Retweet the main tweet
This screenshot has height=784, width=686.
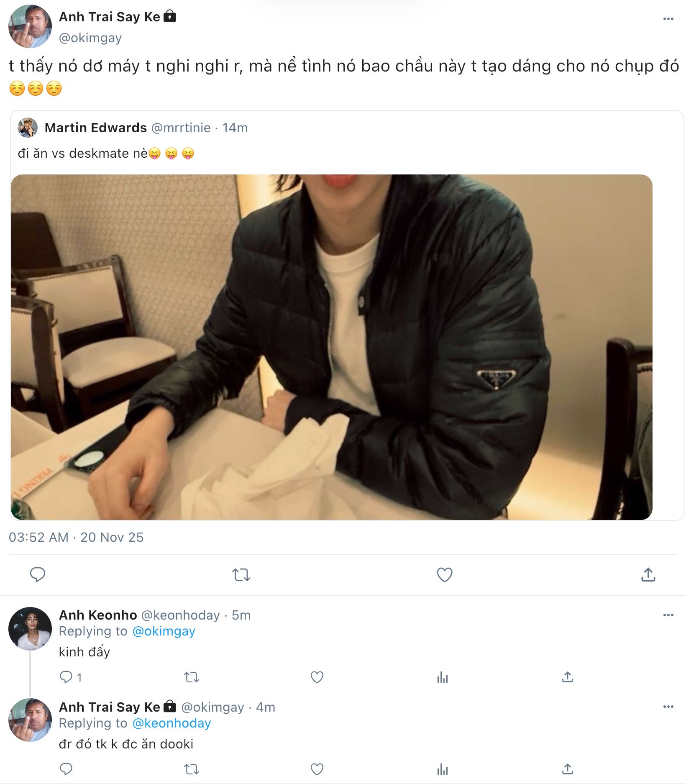pos(241,574)
